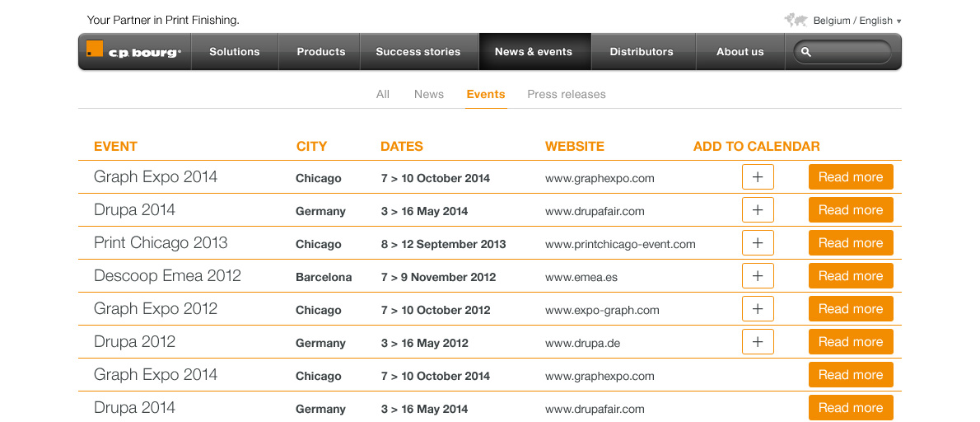Select the Events tab

point(486,95)
